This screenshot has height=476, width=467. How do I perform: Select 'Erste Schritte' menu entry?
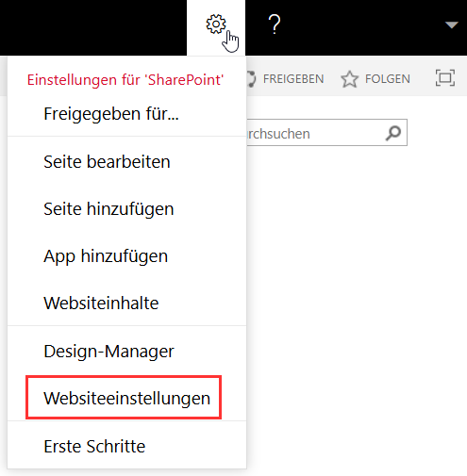pyautogui.click(x=127, y=446)
